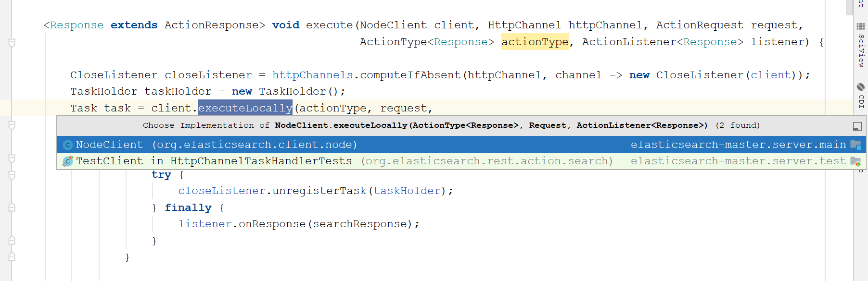Click '(org.elasticsearch.client.node)' package text
868x281 pixels.
255,145
